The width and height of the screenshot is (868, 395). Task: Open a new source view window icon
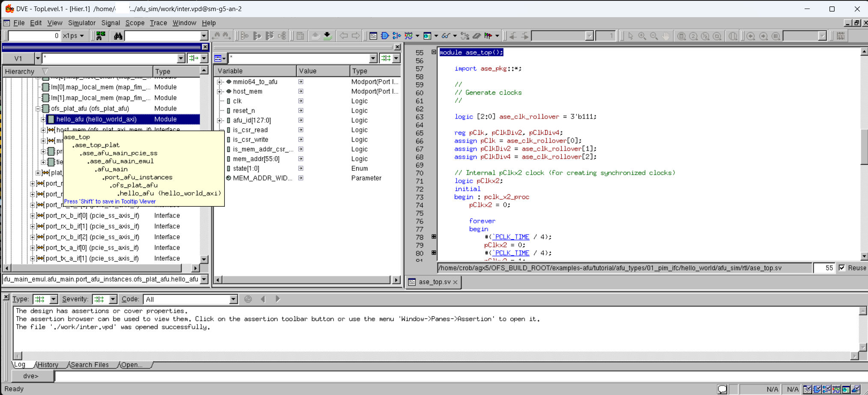tap(373, 36)
